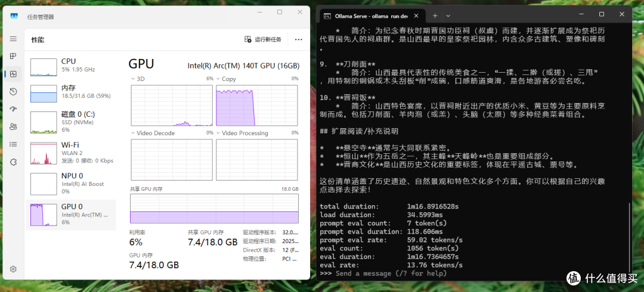Select Wi-Fi WLAN 2 performance item
644x292 pixels.
coord(71,153)
